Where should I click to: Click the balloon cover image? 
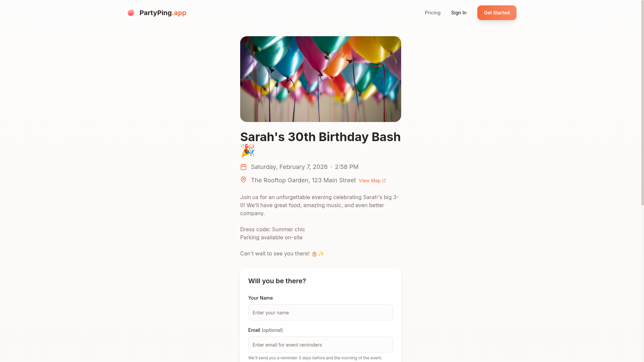click(320, 79)
